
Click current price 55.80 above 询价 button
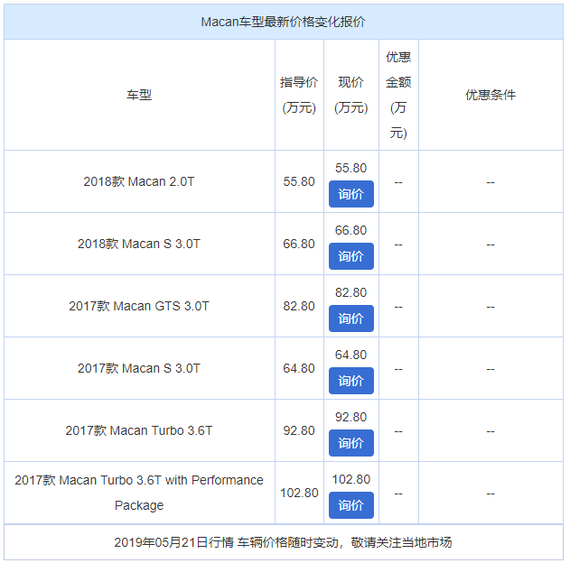[351, 168]
